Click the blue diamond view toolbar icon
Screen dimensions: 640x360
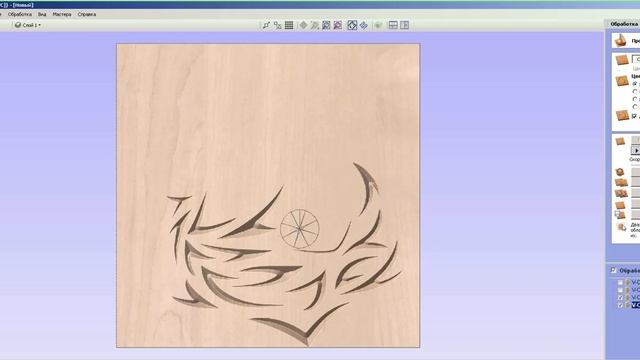[x=363, y=25]
